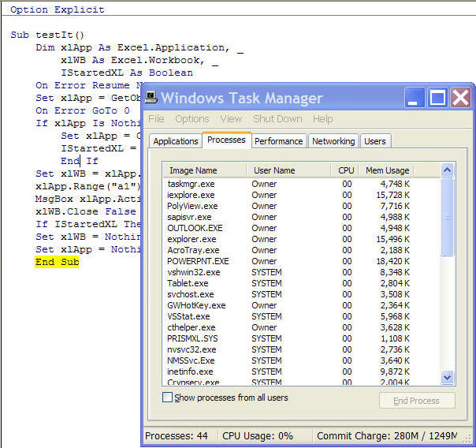Click the yellow highlighted End Sub line

point(57,262)
